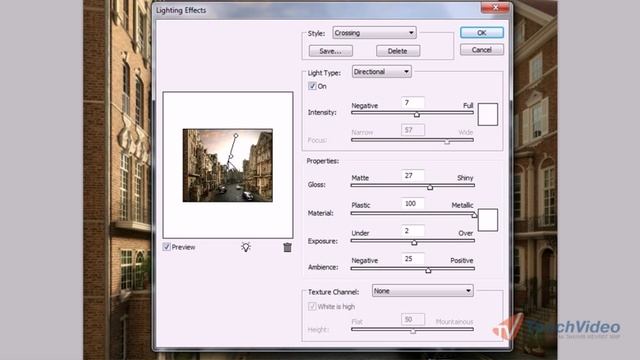Click the Ambience slider handle

click(x=428, y=271)
